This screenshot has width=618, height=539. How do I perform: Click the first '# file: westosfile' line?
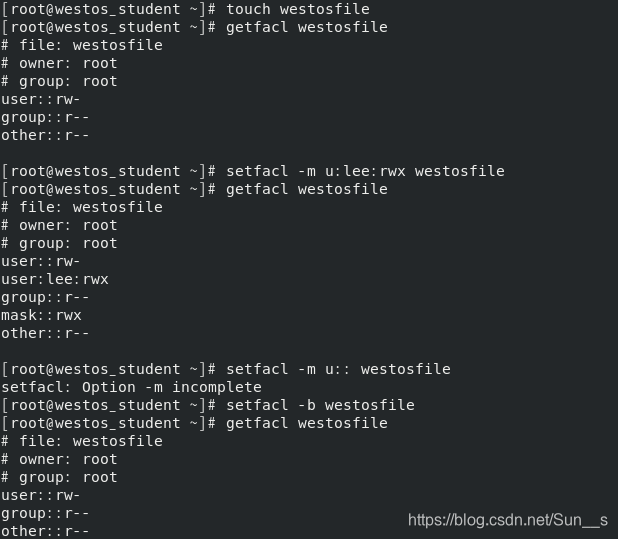pyautogui.click(x=82, y=45)
